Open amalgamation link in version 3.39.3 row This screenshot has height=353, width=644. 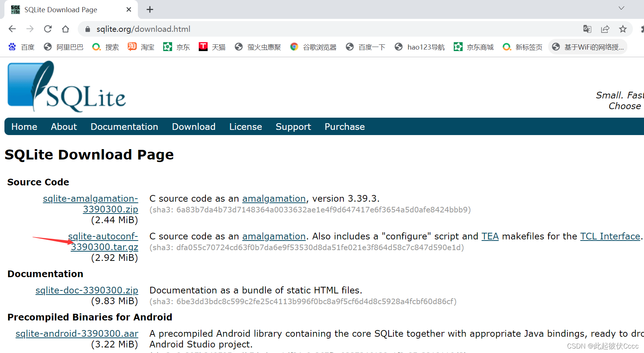pos(274,199)
